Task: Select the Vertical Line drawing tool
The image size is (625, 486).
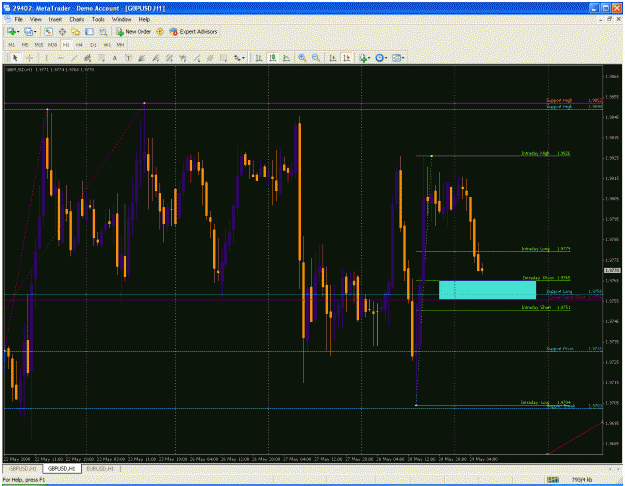Action: pyautogui.click(x=47, y=58)
